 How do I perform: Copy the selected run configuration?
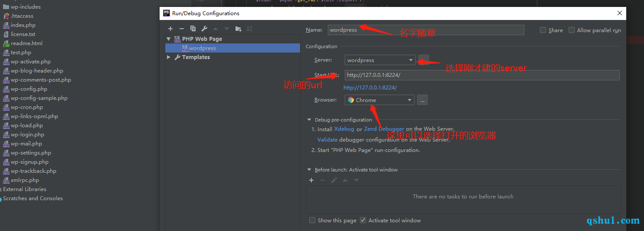(193, 29)
